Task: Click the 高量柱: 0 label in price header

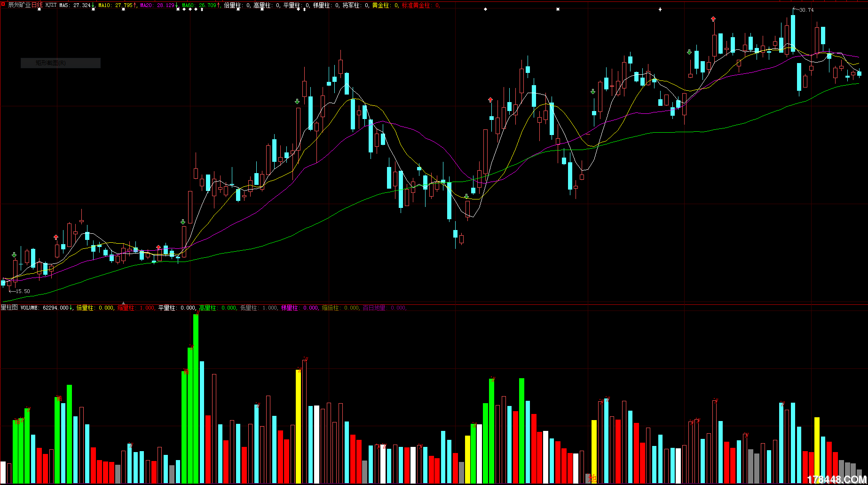Action: (x=266, y=5)
